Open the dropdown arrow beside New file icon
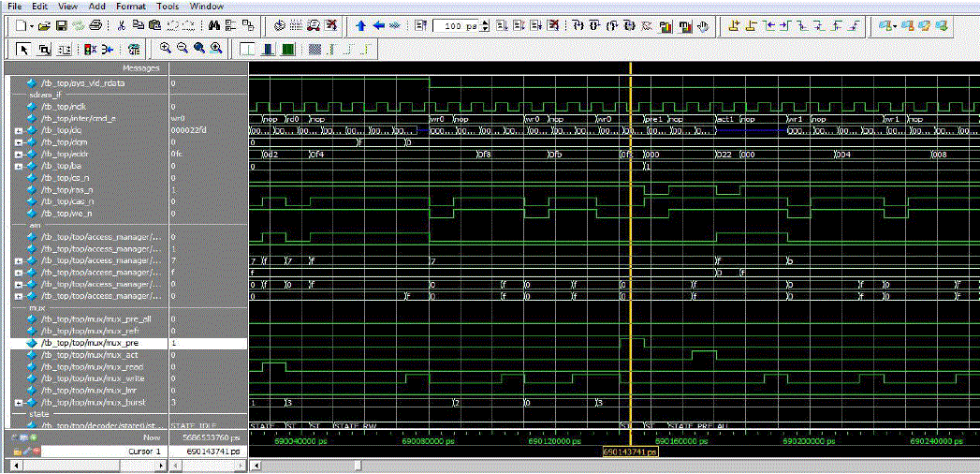Image resolution: width=980 pixels, height=474 pixels. tap(34, 25)
